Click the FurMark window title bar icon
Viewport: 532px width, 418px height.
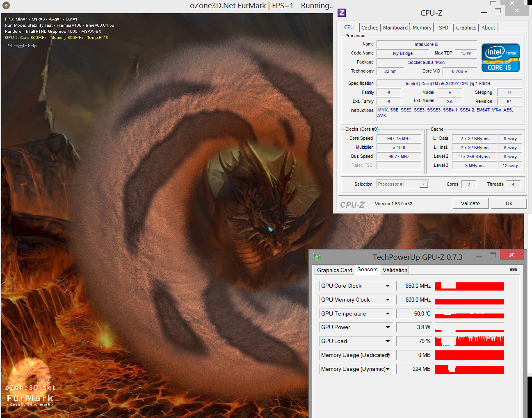pos(6,5)
